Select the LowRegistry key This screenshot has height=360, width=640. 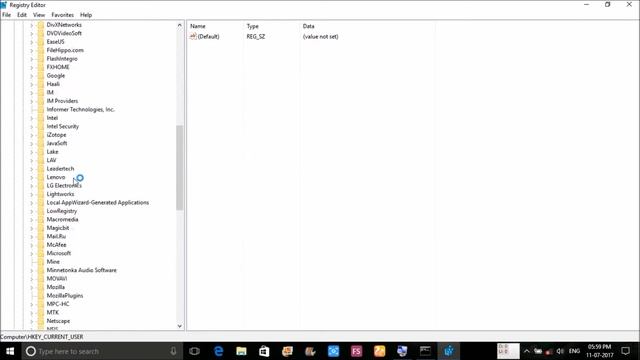click(62, 211)
